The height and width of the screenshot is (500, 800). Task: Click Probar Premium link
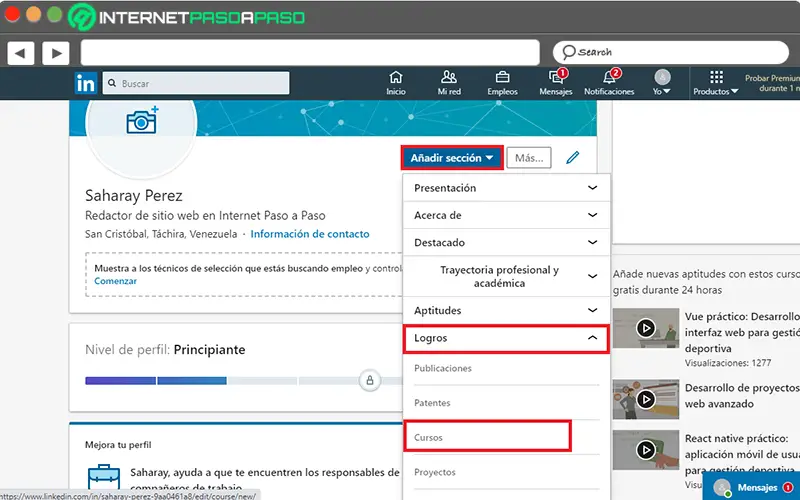coord(772,83)
